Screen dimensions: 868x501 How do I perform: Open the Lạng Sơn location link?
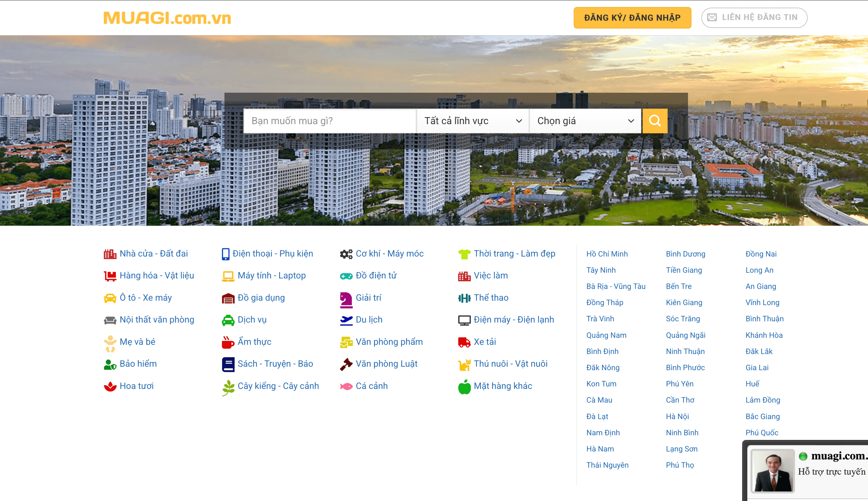coord(681,449)
